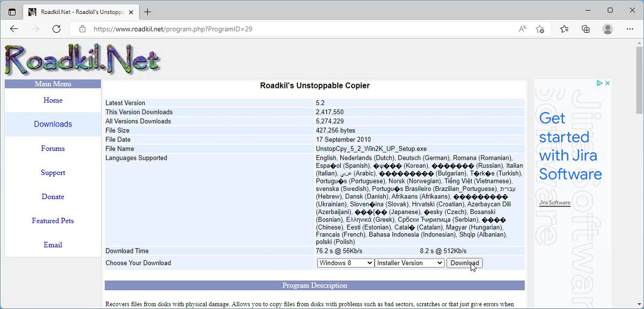Open the Read aloud icon
644x309 pixels.
[522, 29]
